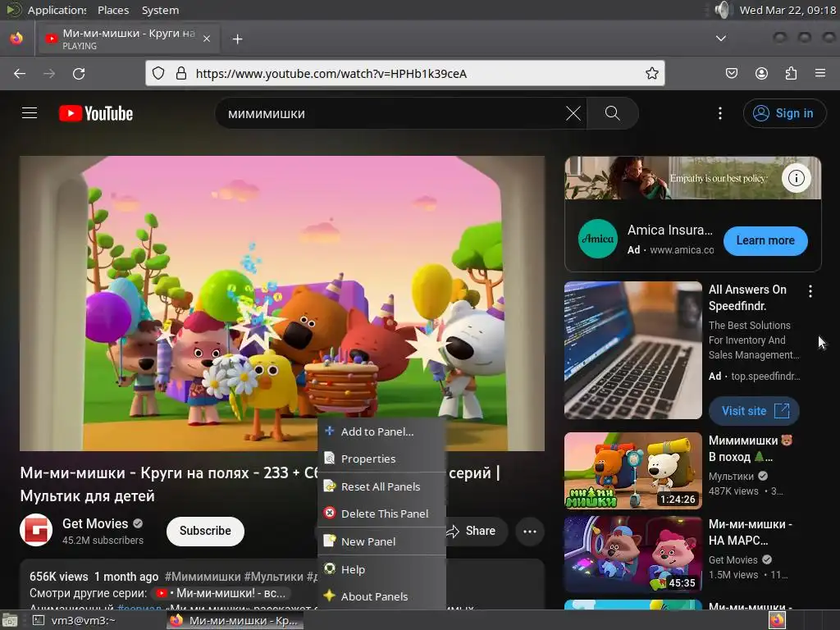Click the magnifier search button
This screenshot has width=840, height=630.
coord(612,113)
